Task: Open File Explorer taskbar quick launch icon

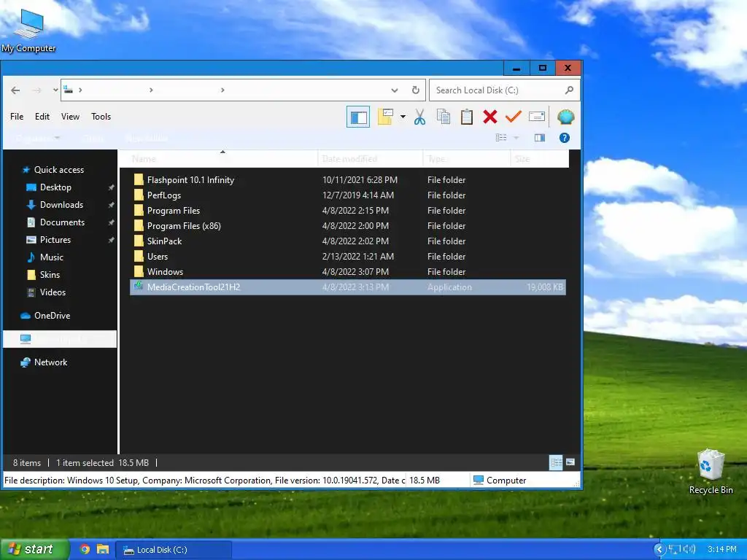Action: point(102,550)
